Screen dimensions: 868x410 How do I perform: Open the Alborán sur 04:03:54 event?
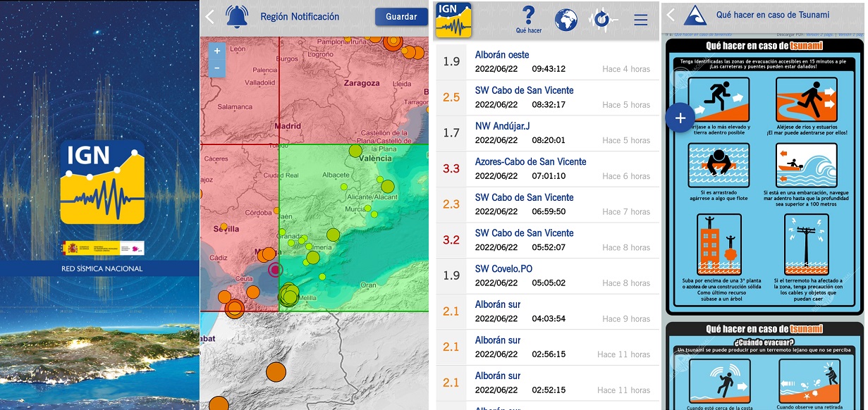click(x=548, y=311)
